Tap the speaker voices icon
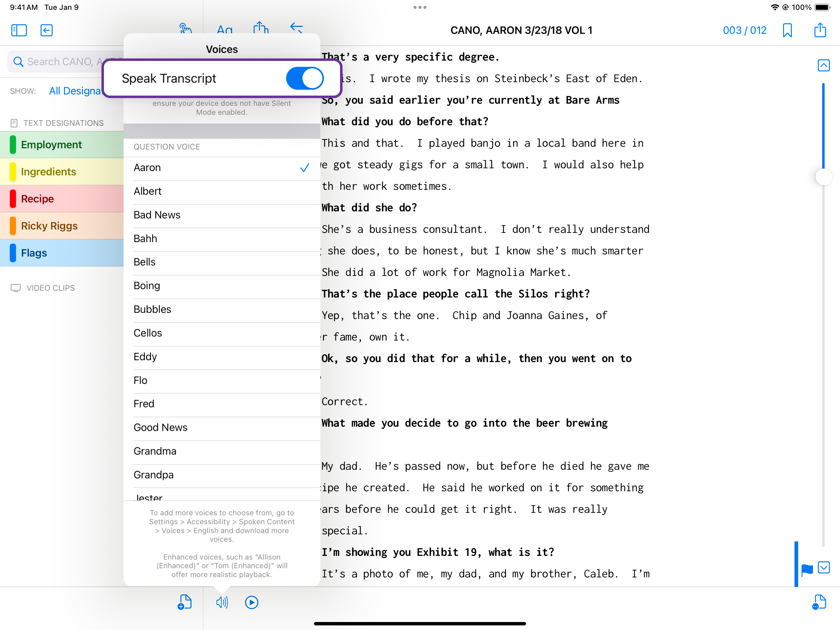This screenshot has width=840, height=630. point(222,602)
